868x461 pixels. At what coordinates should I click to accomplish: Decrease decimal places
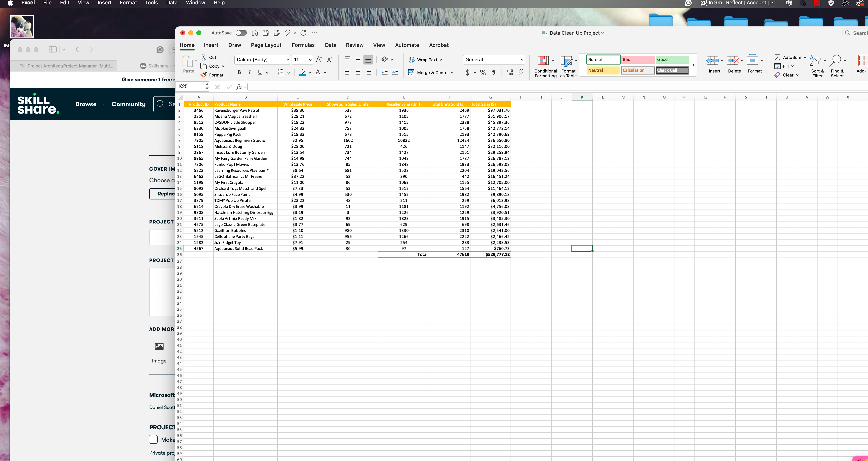click(x=521, y=72)
